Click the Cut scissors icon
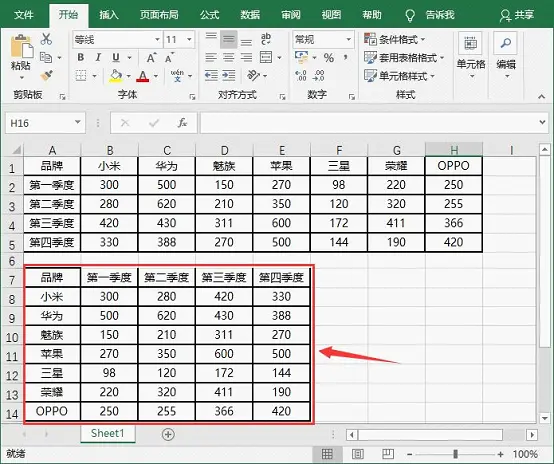Viewport: 554px width, 464px height. point(46,39)
